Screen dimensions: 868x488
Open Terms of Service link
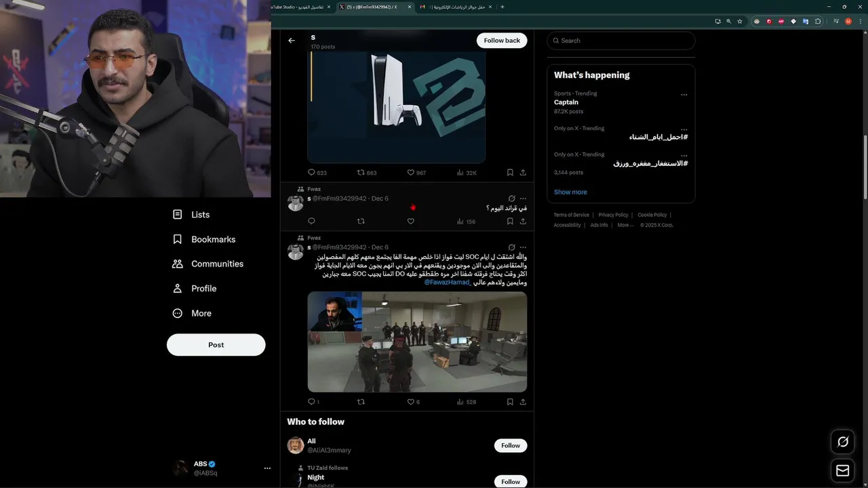[572, 215]
